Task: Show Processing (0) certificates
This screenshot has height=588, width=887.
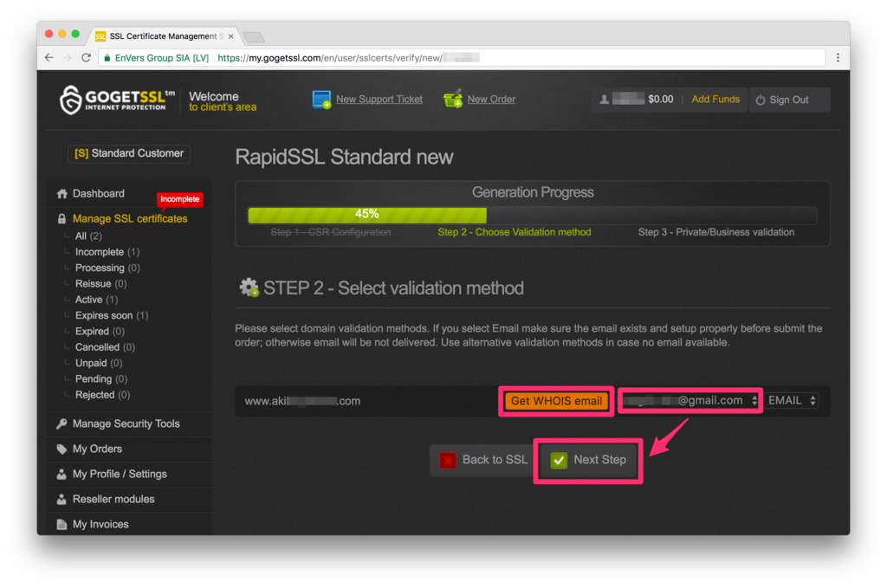Action: point(107,268)
